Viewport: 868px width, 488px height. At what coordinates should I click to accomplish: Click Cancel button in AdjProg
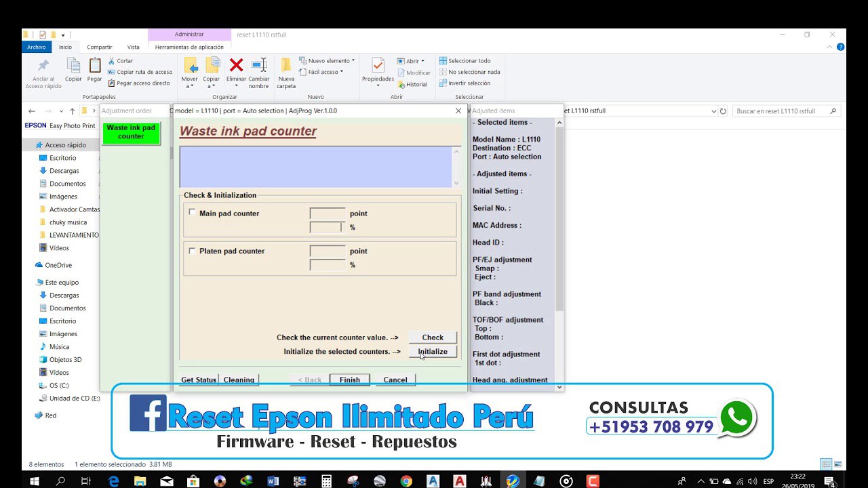tap(395, 380)
